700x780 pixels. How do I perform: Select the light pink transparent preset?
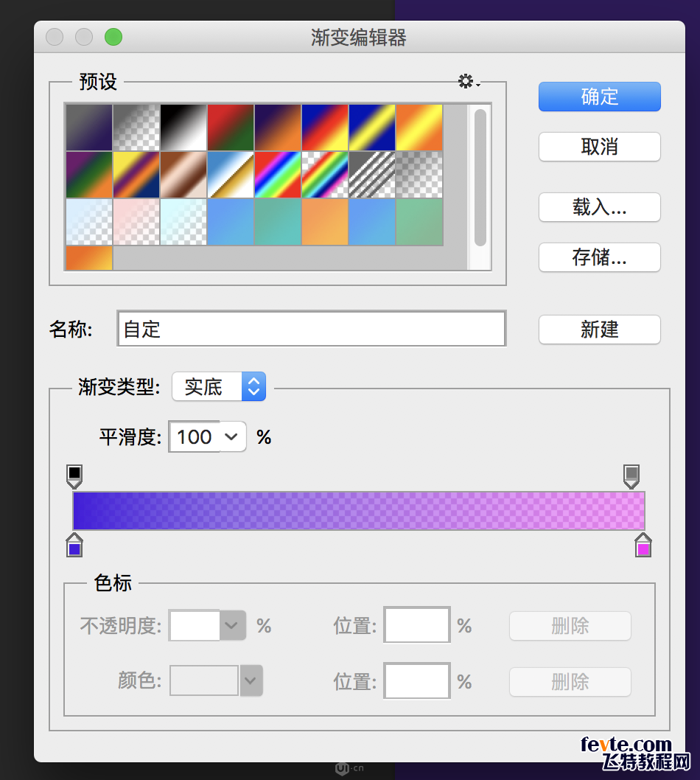(137, 222)
